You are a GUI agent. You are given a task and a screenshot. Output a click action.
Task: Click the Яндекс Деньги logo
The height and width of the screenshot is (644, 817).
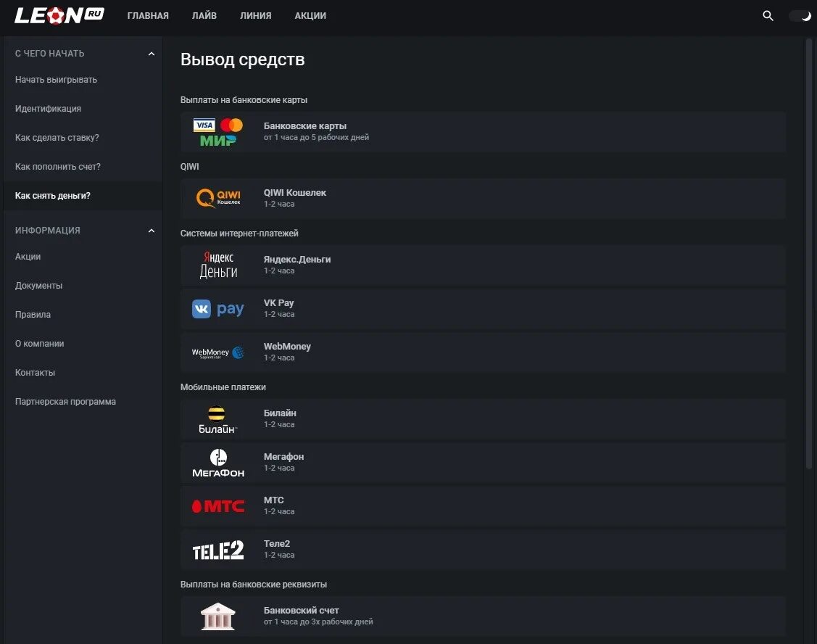pyautogui.click(x=218, y=265)
